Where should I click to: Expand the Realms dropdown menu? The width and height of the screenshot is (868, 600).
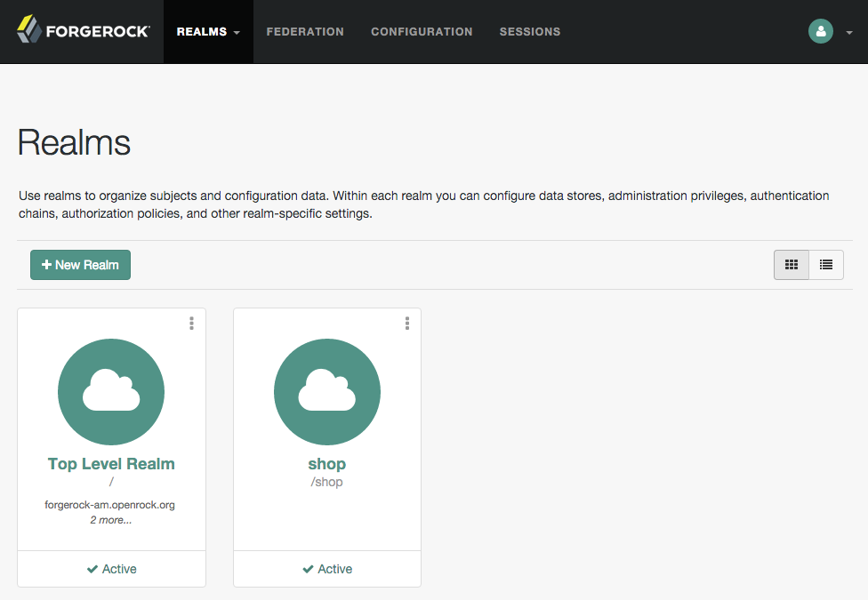coord(208,31)
